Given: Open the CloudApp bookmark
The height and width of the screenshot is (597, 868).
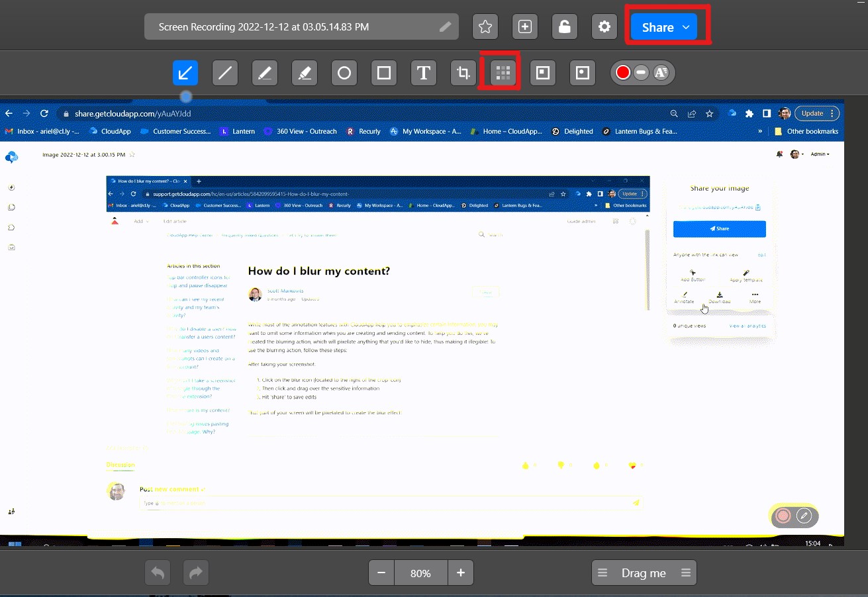Looking at the screenshot, I should pos(110,131).
